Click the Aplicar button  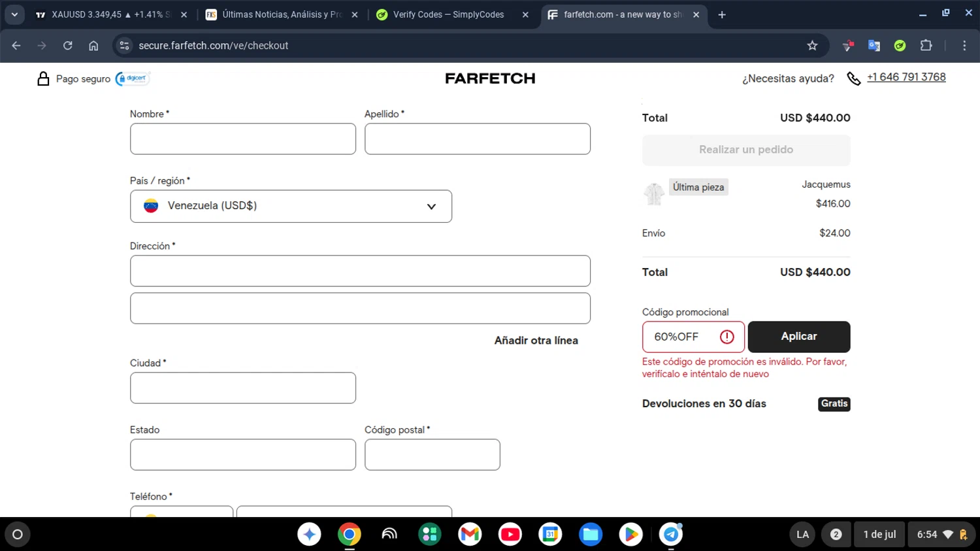pyautogui.click(x=799, y=337)
